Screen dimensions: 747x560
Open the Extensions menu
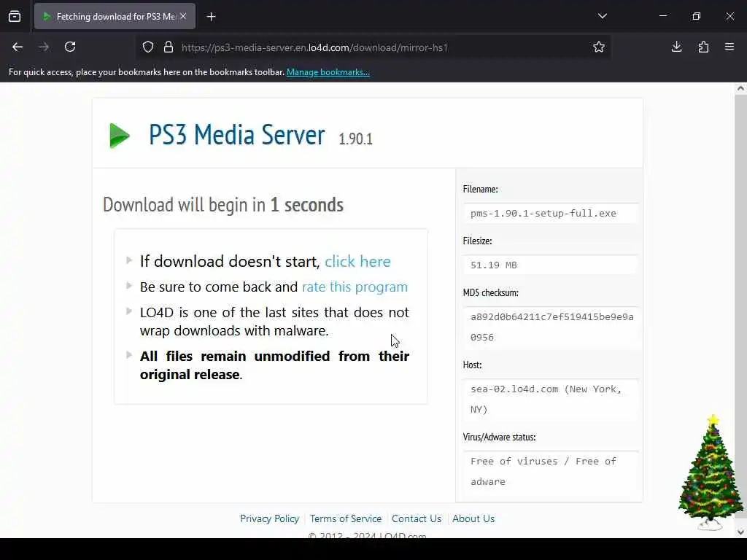click(x=703, y=47)
